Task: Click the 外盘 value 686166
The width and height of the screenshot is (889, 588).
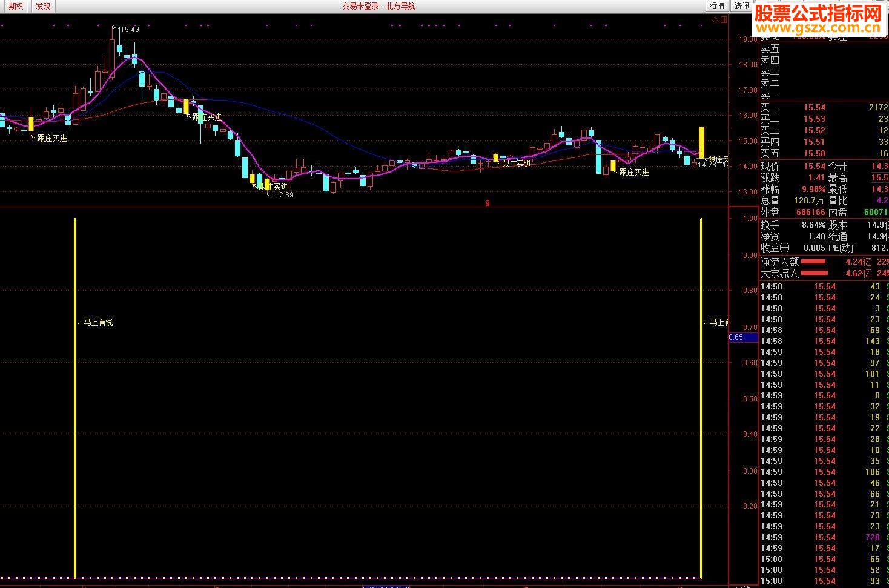Action: pos(810,212)
